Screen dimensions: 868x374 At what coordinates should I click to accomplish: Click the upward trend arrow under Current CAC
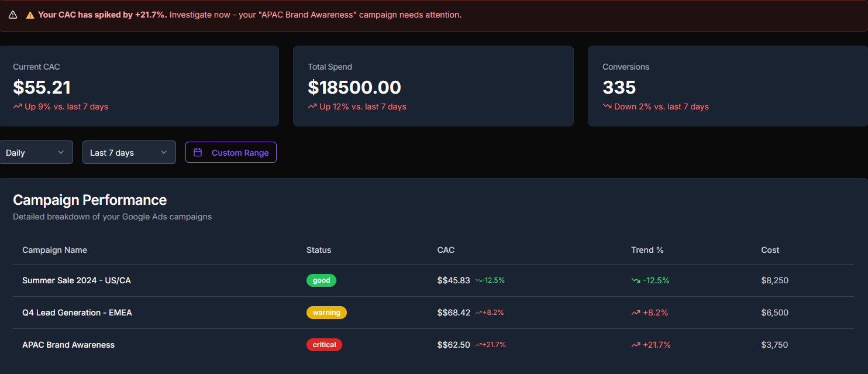click(x=18, y=107)
